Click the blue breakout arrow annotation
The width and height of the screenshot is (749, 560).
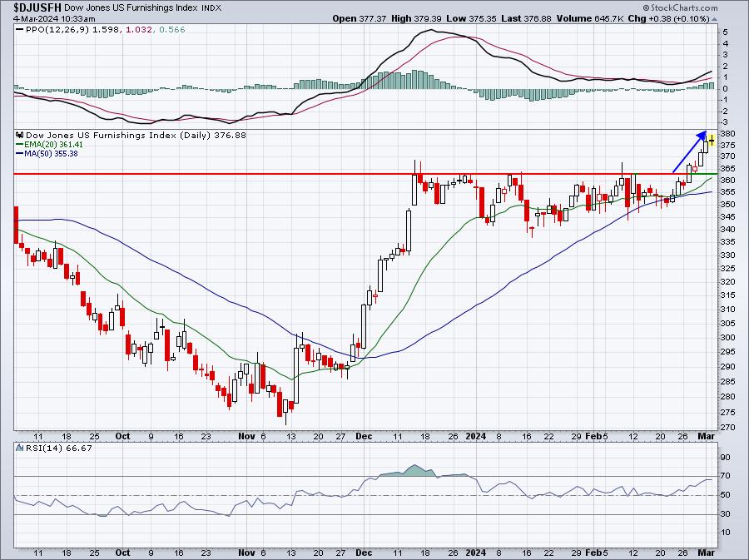[x=689, y=151]
